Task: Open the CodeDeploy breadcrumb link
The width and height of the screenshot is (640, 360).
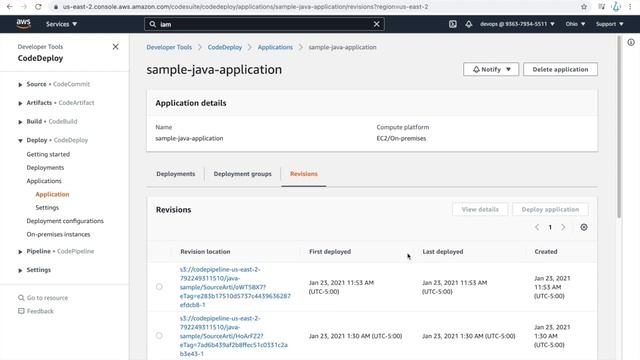Action: tap(225, 47)
